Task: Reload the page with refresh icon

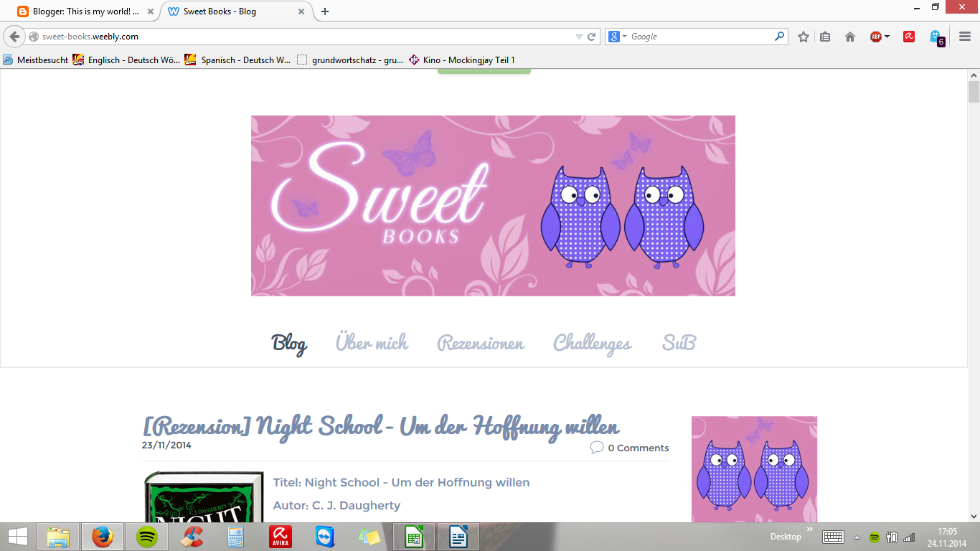Action: pyautogui.click(x=592, y=37)
